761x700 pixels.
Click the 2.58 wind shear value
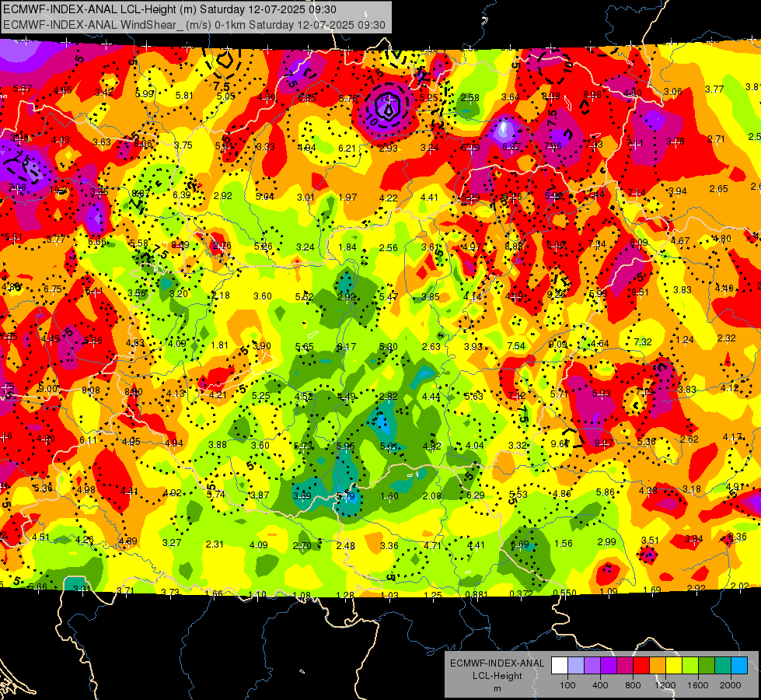pyautogui.click(x=470, y=98)
